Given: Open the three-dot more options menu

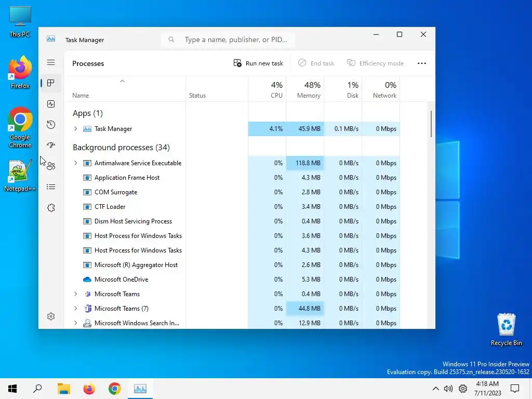Looking at the screenshot, I should (x=422, y=63).
